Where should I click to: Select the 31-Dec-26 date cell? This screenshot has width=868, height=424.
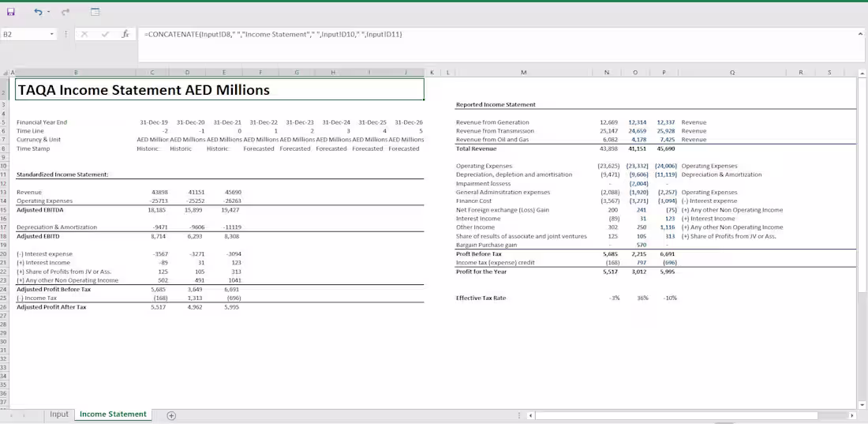[409, 122]
